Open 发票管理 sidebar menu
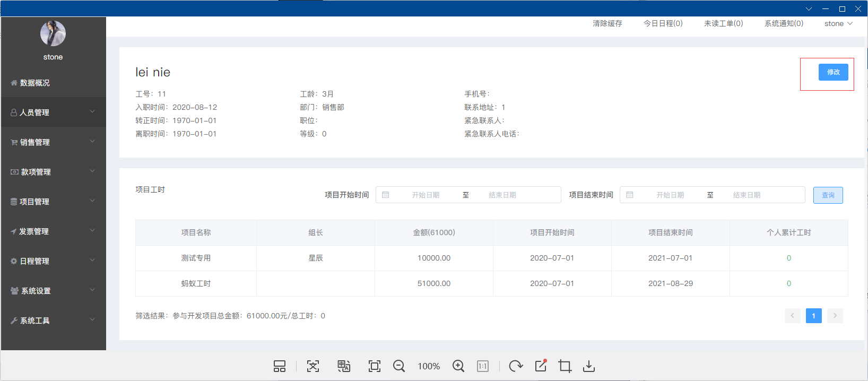 (x=53, y=231)
